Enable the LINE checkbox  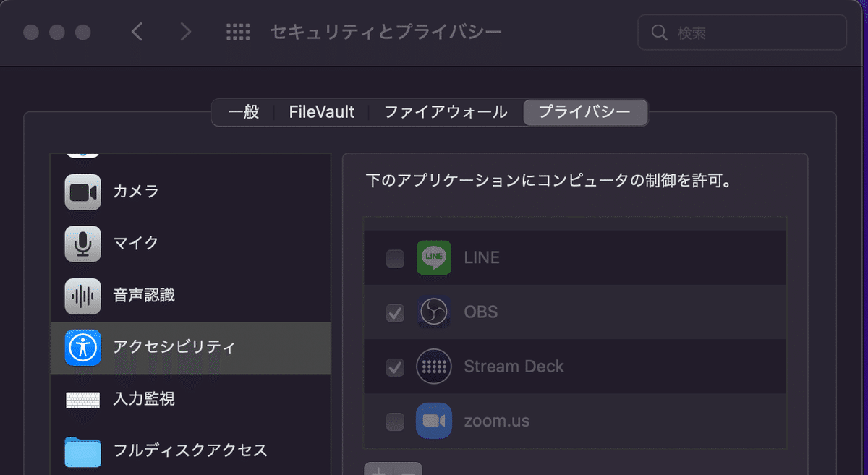pyautogui.click(x=395, y=258)
